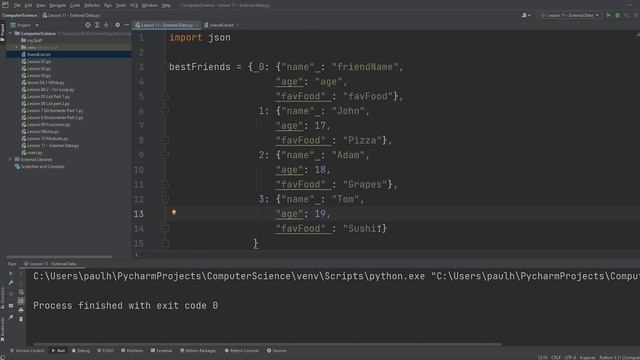Open the Edit menu
Image resolution: width=640 pixels, height=360 pixels.
coord(28,5)
